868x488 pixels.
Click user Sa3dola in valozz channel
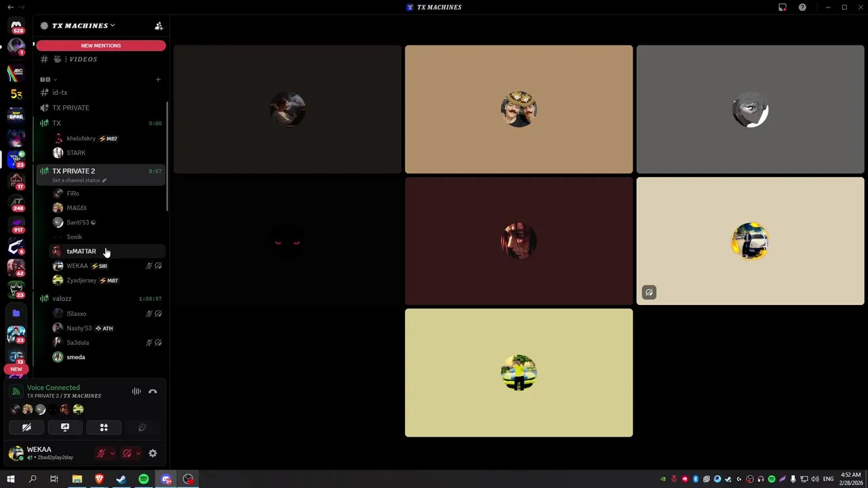coord(107,343)
